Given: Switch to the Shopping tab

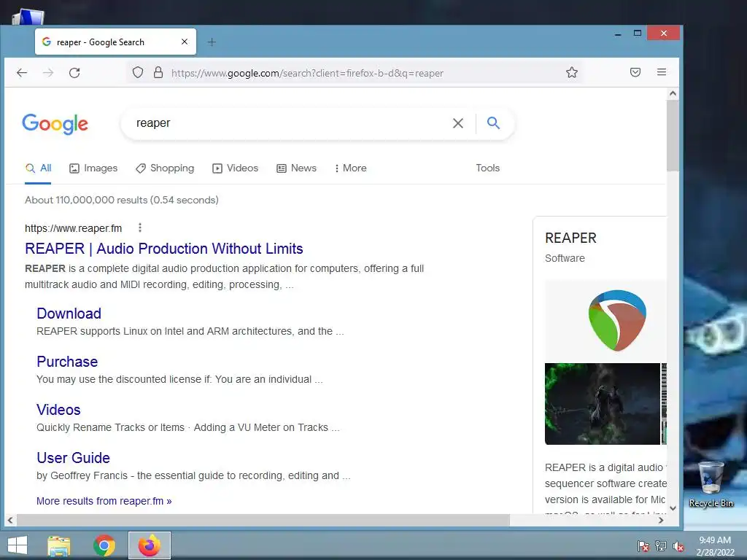Looking at the screenshot, I should [165, 168].
